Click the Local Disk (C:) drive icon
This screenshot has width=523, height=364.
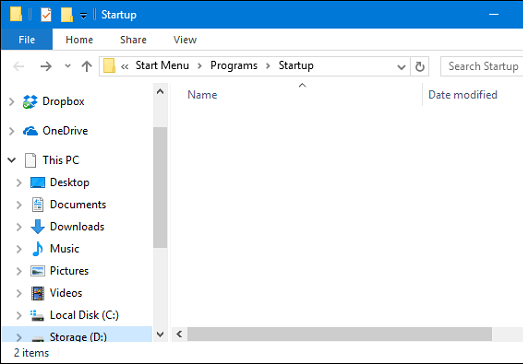(37, 315)
